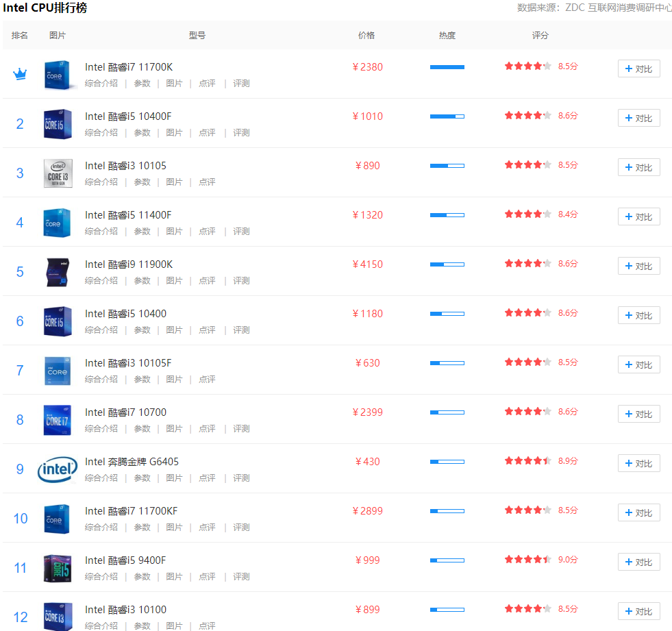Add 酷睿i7 11700K to 对比 comparison
The width and height of the screenshot is (672, 631).
[x=638, y=69]
